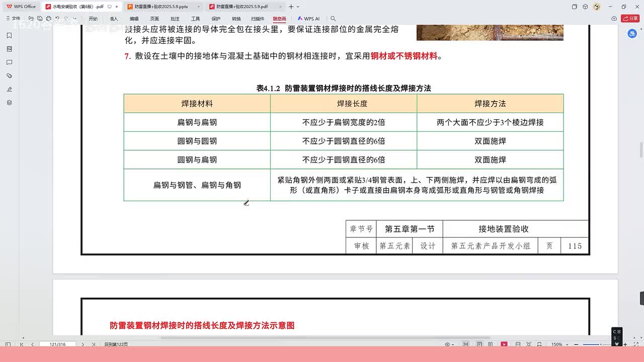This screenshot has width=644, height=362.
Task: Click the open file folder icon
Action: 31,19
